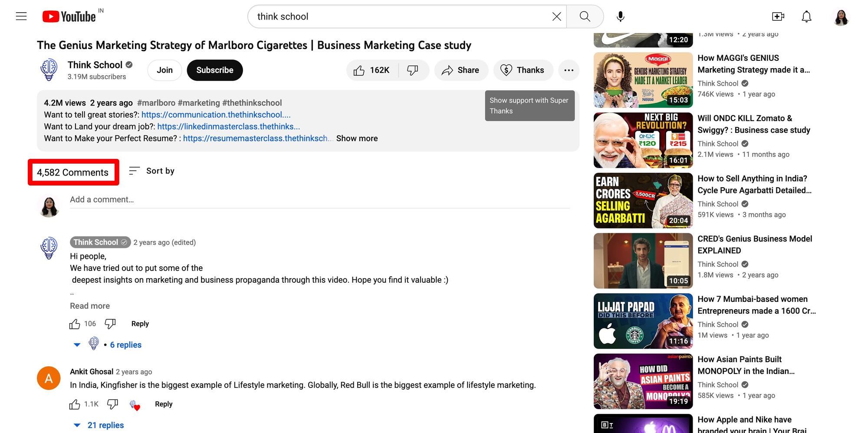The width and height of the screenshot is (868, 433).
Task: Open the How MAGGI's GENIUS Marketing title
Action: coord(754,64)
